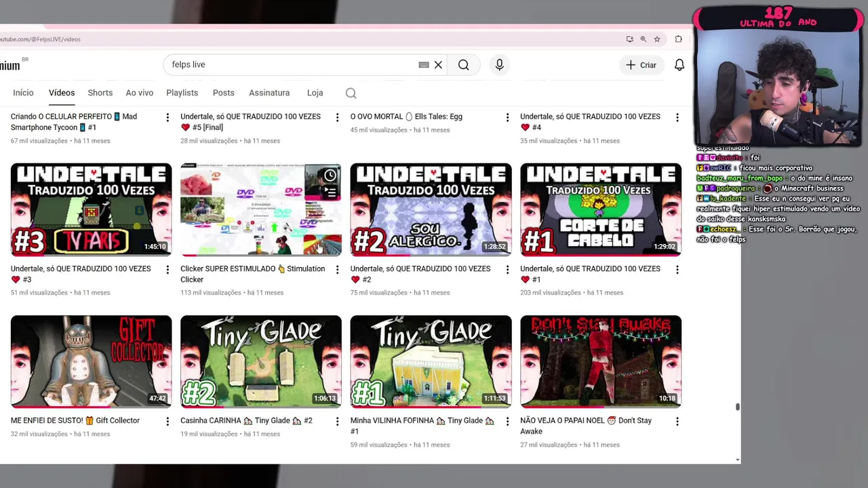Switch to the Início tab
Image resolution: width=868 pixels, height=488 pixels.
point(23,93)
